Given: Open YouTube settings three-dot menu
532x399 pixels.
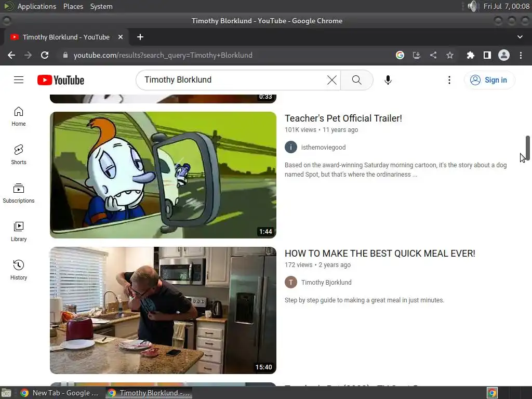Looking at the screenshot, I should [x=449, y=80].
